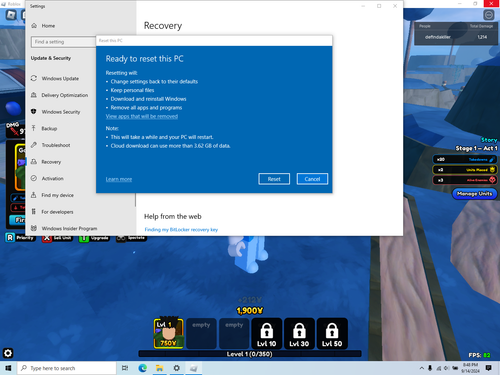Open Windows Update settings

[x=60, y=79]
